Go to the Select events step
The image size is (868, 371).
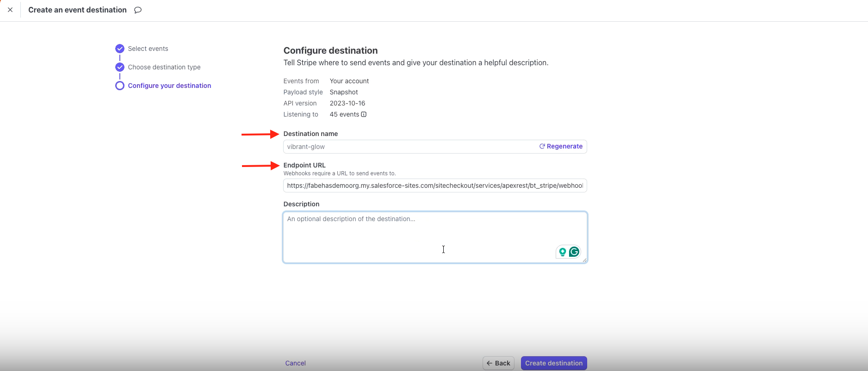click(148, 49)
